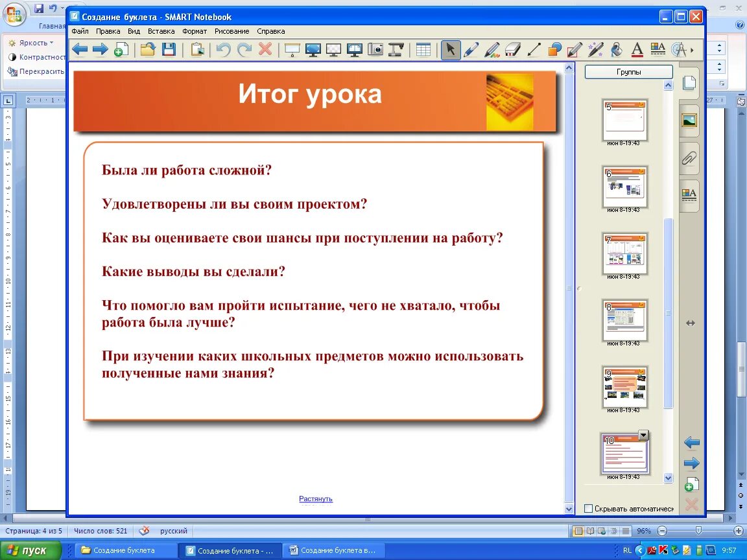Image resolution: width=747 pixels, height=560 pixels.
Task: Click the пуск Start button
Action: (31, 550)
